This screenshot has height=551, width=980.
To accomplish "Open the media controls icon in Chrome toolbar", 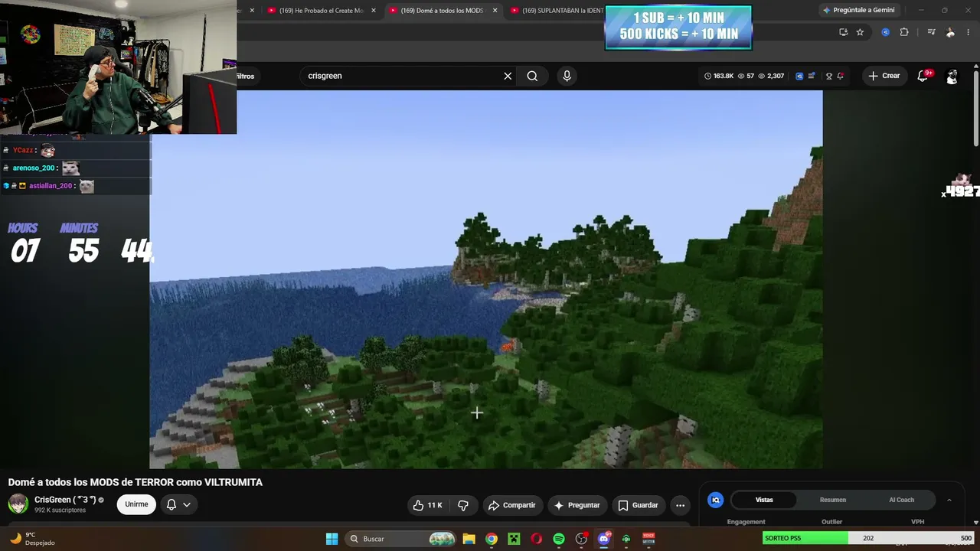I will [931, 32].
